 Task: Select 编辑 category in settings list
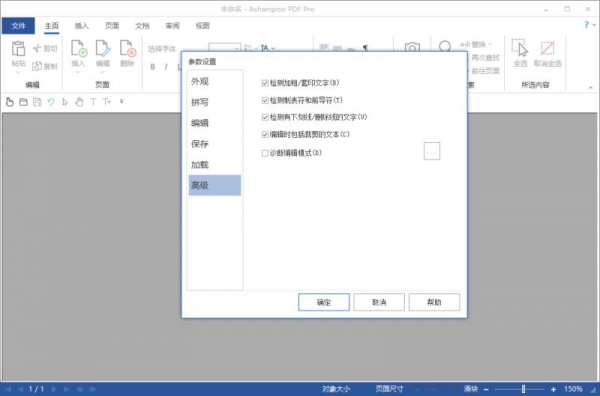(215, 123)
